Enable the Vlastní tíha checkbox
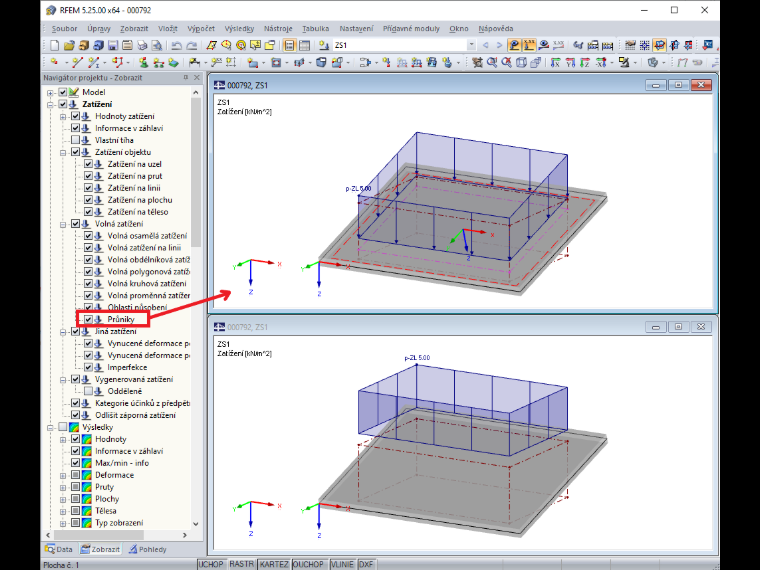This screenshot has height=570, width=760. pyautogui.click(x=76, y=140)
